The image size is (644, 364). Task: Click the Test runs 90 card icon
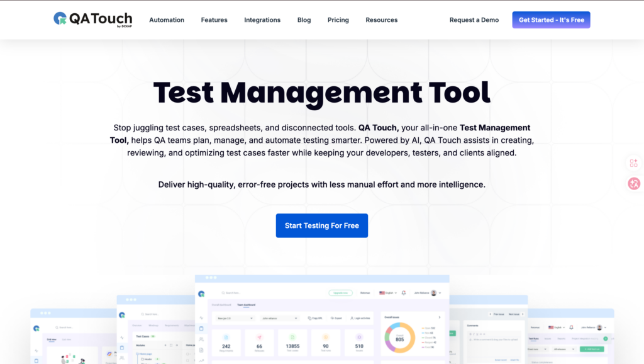(x=326, y=338)
